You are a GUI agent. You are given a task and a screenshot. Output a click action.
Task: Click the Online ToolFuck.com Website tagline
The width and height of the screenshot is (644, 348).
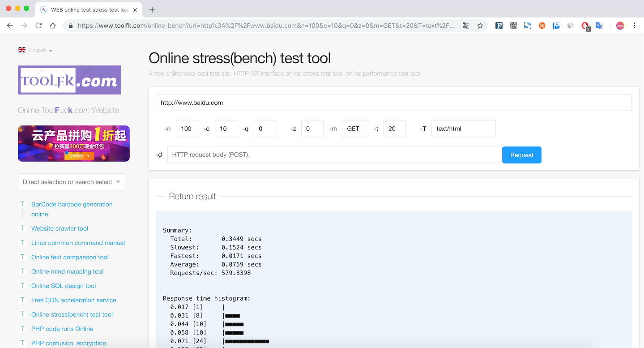pos(69,110)
